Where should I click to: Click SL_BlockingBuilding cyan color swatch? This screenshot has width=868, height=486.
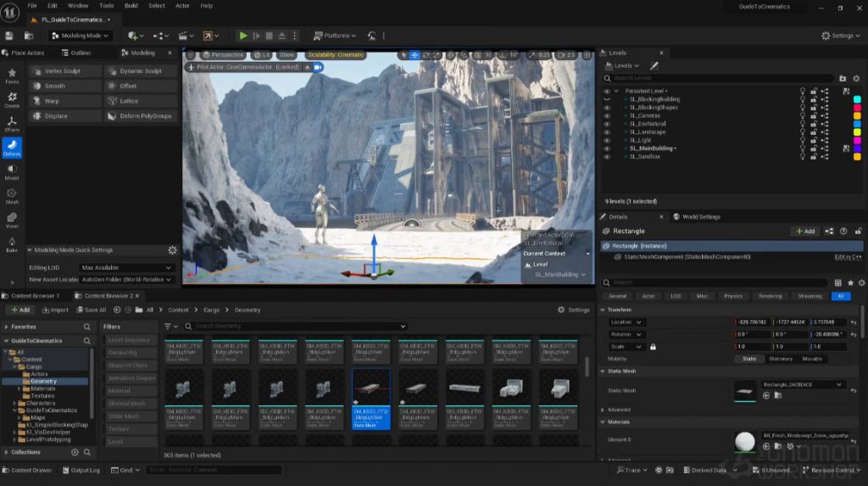857,100
